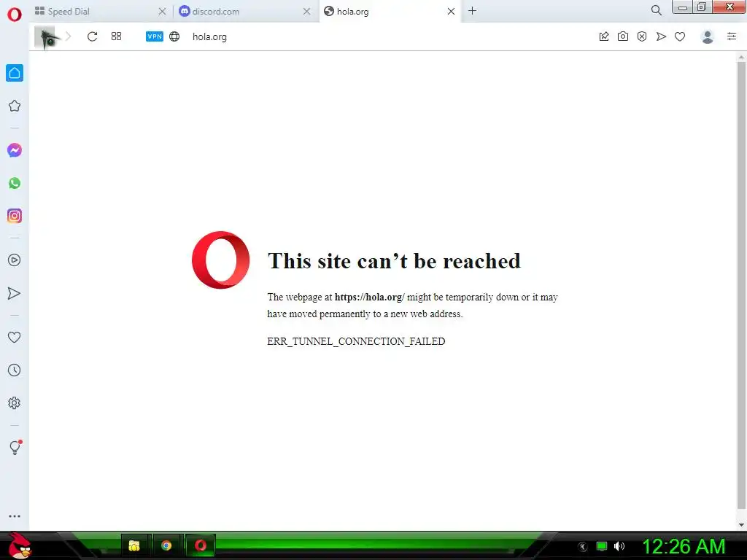Open the network tray icon
Screen dimensions: 747x560
pyautogui.click(x=602, y=546)
